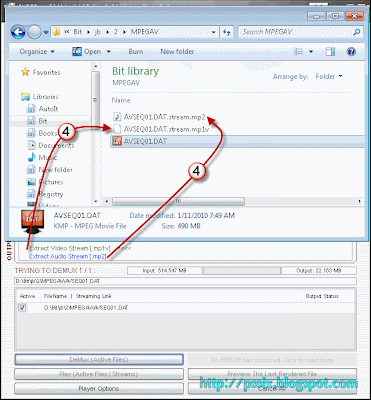Image resolution: width=371 pixels, height=400 pixels.
Task: Click the error occurred message link
Action: coord(272,360)
